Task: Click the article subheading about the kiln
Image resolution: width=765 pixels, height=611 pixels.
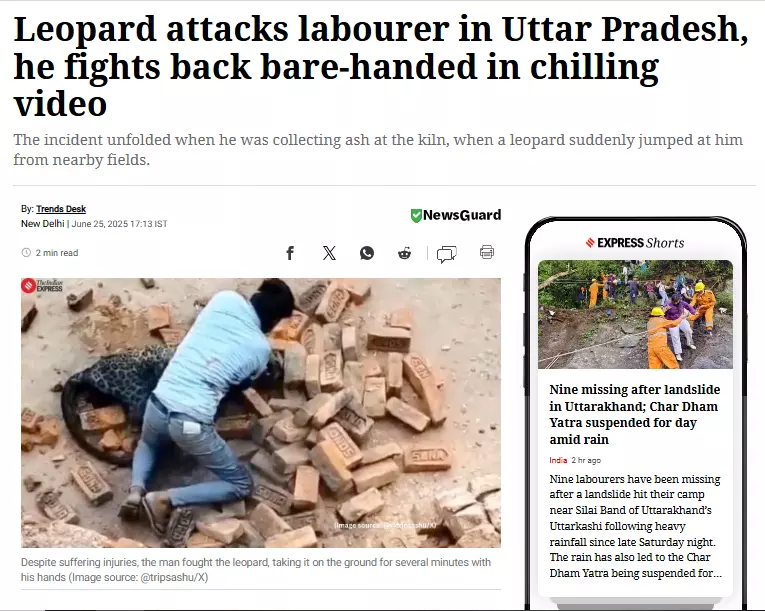Action: [x=378, y=149]
